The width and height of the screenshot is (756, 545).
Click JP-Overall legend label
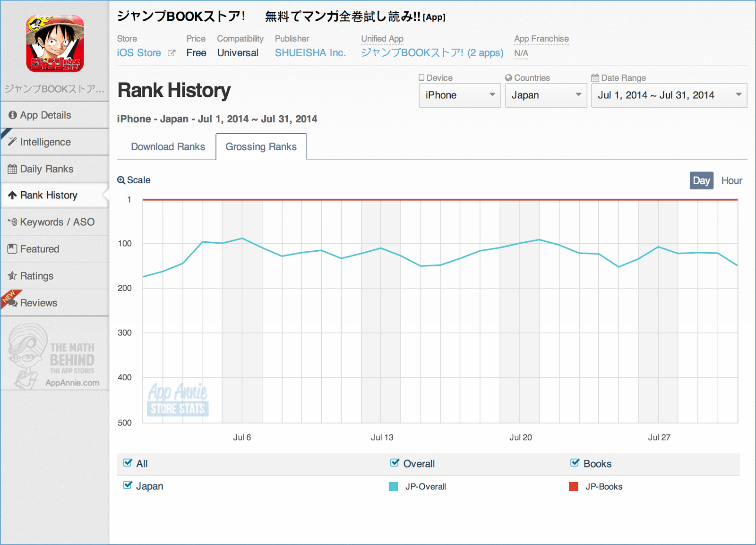click(425, 486)
